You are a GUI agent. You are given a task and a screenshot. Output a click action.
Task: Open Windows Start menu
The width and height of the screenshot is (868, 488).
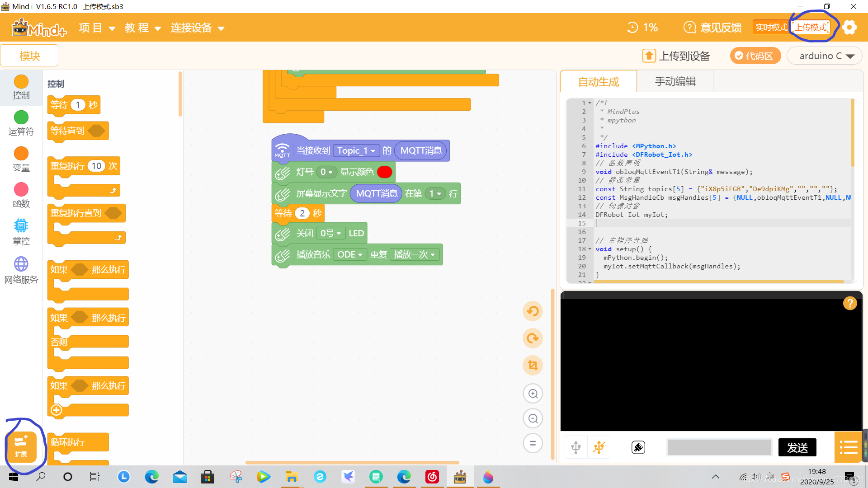click(x=14, y=477)
